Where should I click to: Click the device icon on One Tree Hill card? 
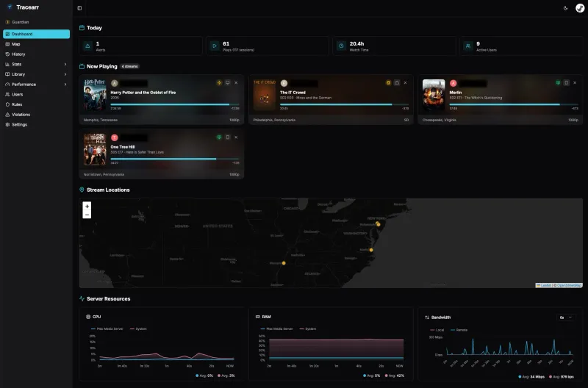pos(228,137)
